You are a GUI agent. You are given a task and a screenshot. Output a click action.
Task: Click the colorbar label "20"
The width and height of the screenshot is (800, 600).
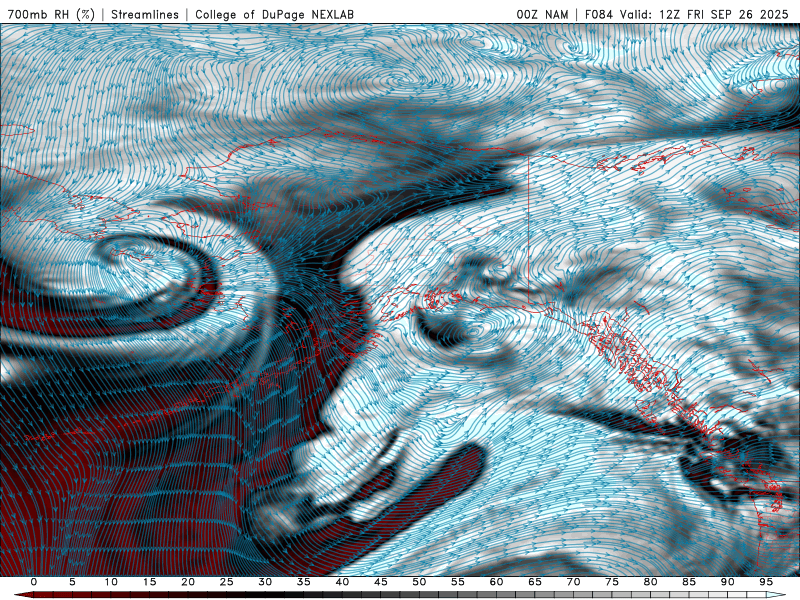[x=188, y=582]
